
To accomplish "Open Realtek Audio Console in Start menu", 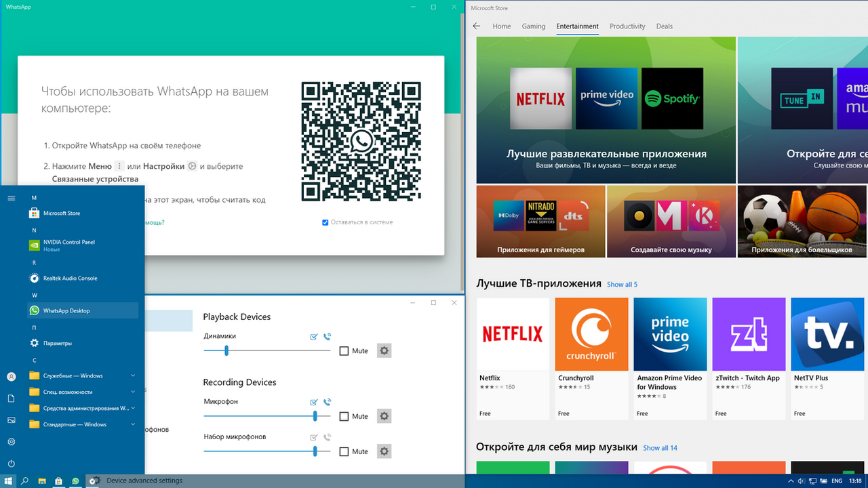I will [83, 278].
